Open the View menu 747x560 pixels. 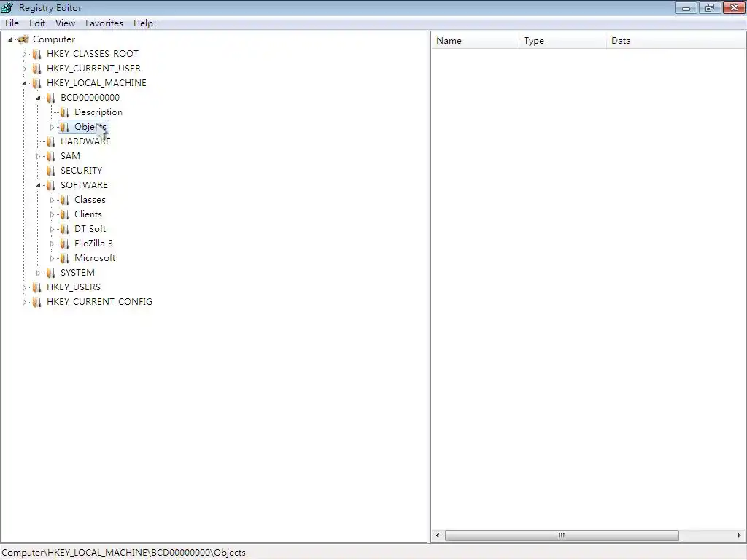(65, 23)
